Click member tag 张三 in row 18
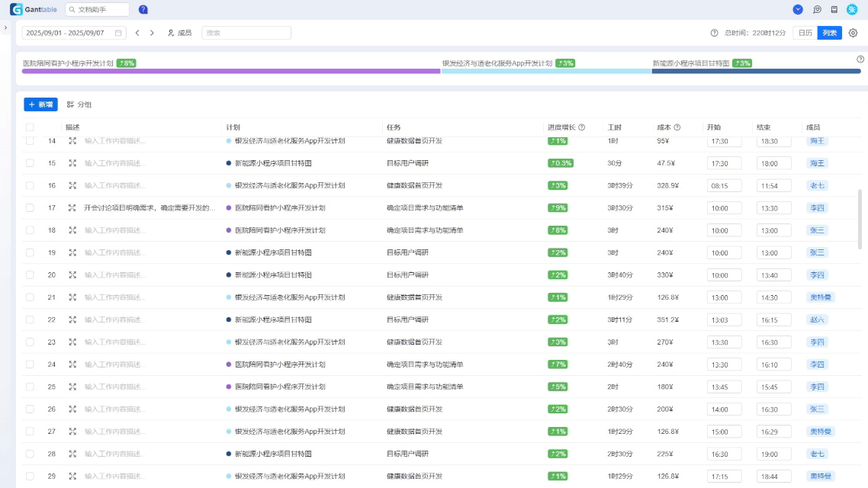This screenshot has height=488, width=868. click(x=817, y=230)
